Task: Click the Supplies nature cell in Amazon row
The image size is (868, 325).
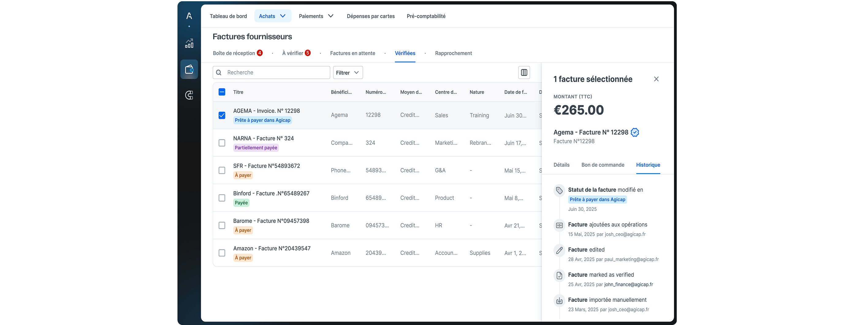Action: 480,253
